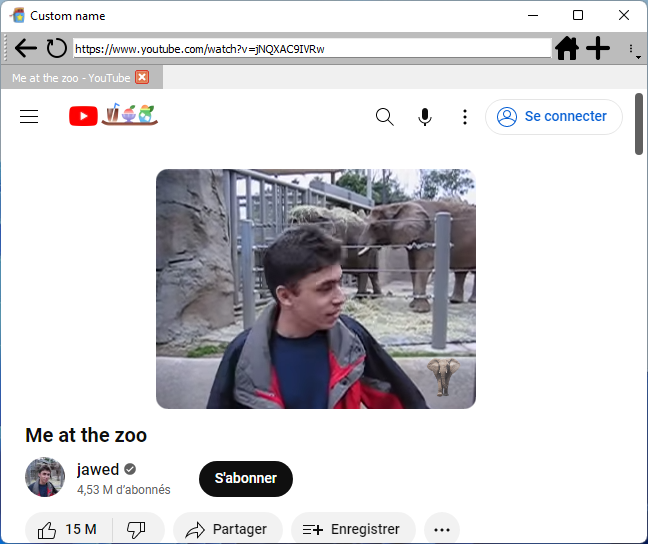648x544 pixels.
Task: Dislike the video with thumbs down
Action: [136, 530]
